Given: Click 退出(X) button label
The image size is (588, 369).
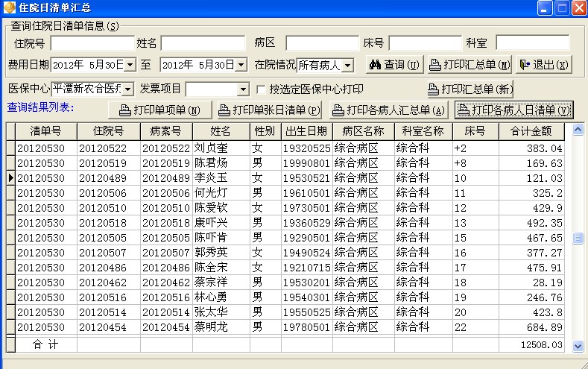Looking at the screenshot, I should (x=551, y=65).
